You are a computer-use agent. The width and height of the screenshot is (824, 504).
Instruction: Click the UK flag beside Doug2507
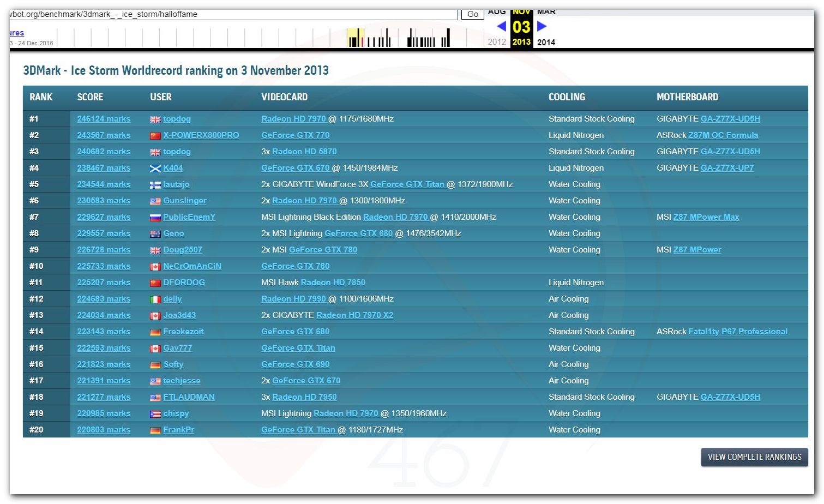pyautogui.click(x=155, y=250)
